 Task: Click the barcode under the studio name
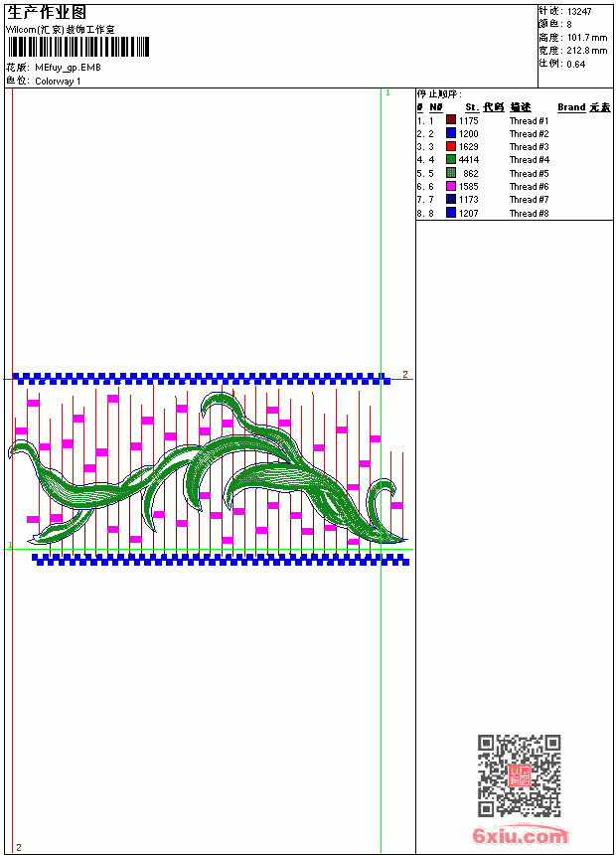77,47
